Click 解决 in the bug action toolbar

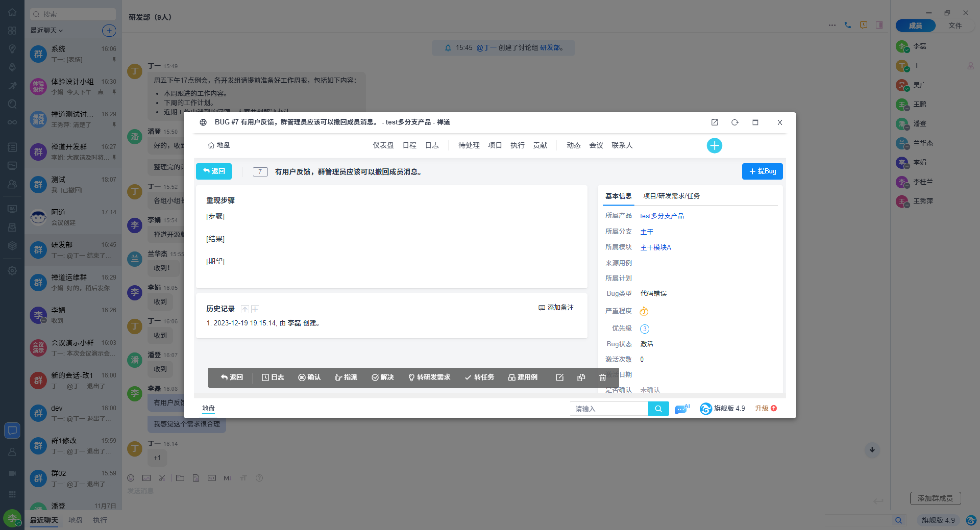[383, 377]
